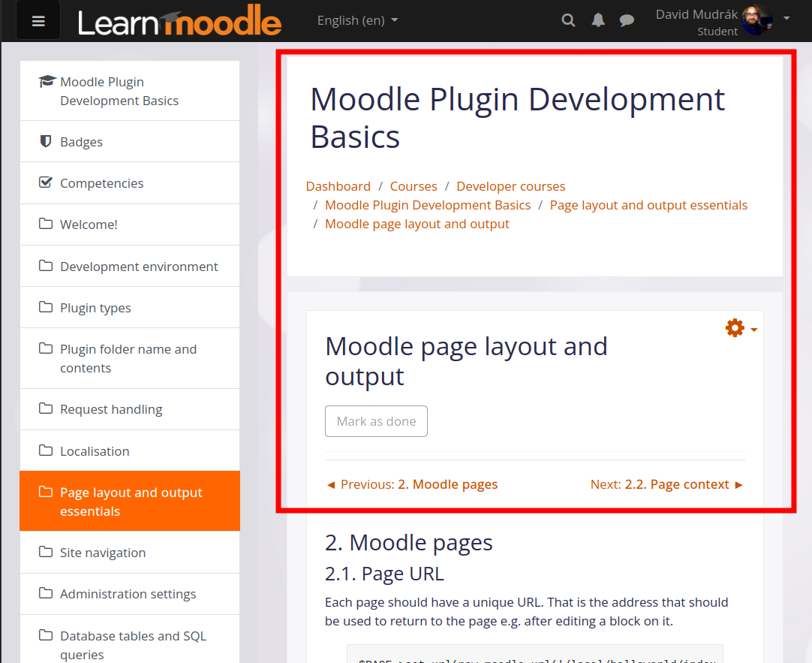Open Badges in the sidebar
The image size is (812, 663).
(130, 141)
